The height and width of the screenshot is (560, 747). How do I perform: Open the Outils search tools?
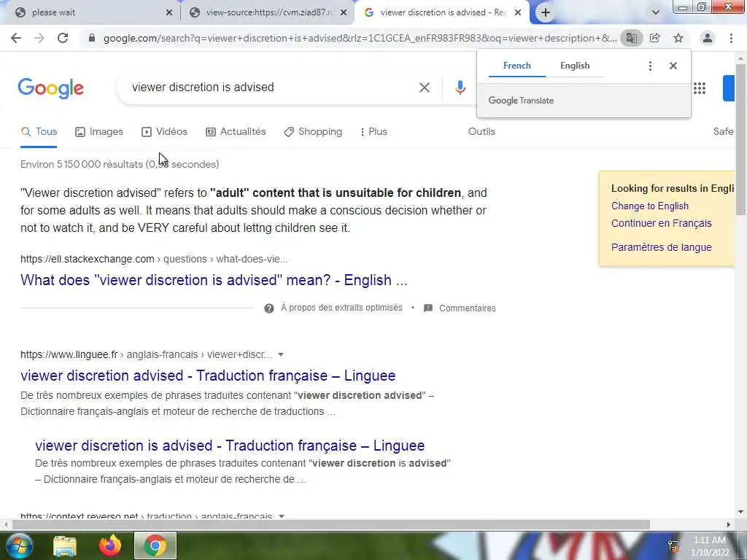coord(481,132)
